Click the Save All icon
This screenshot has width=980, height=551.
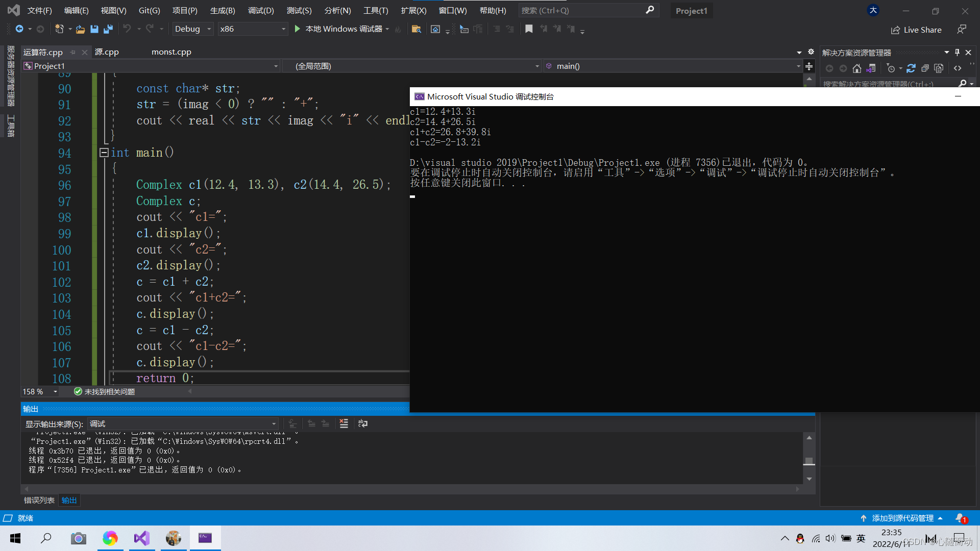tap(108, 29)
